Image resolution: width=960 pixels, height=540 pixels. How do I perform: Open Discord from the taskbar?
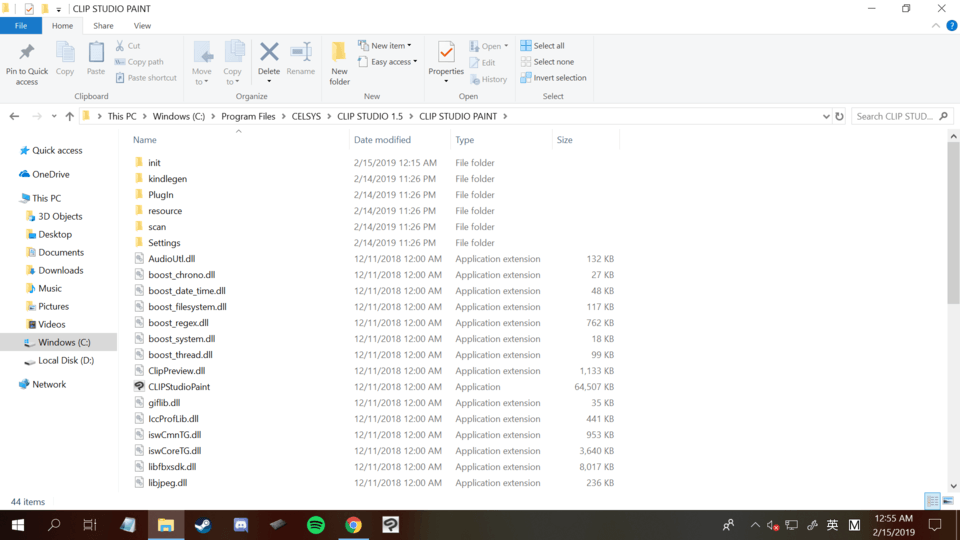click(241, 525)
